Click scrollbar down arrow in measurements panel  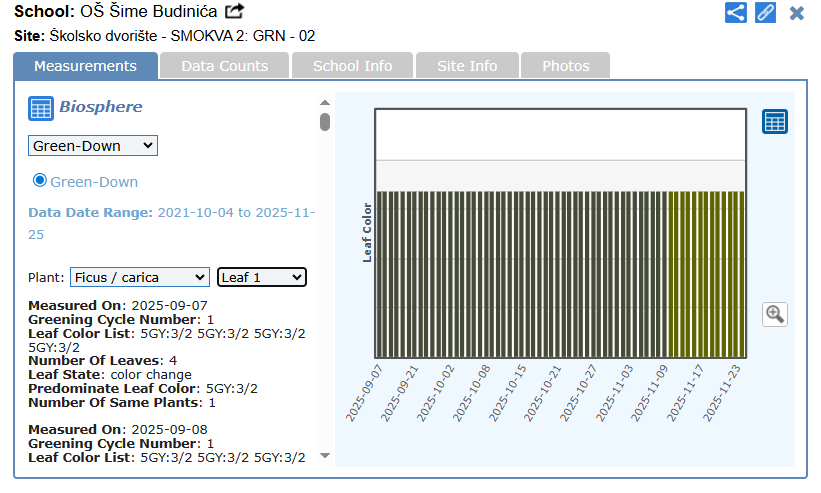324,456
